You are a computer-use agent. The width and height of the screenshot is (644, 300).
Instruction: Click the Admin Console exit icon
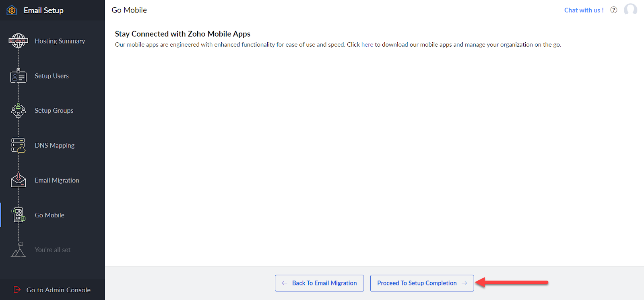click(x=17, y=290)
